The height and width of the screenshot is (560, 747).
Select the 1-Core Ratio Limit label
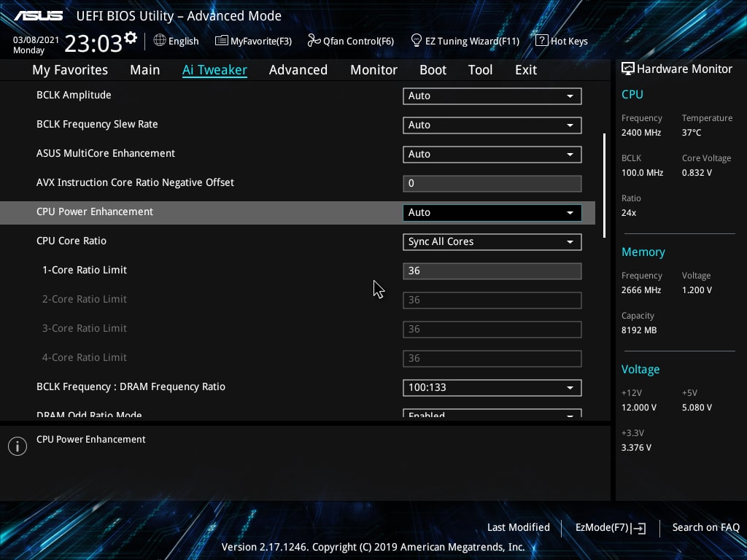(x=85, y=270)
